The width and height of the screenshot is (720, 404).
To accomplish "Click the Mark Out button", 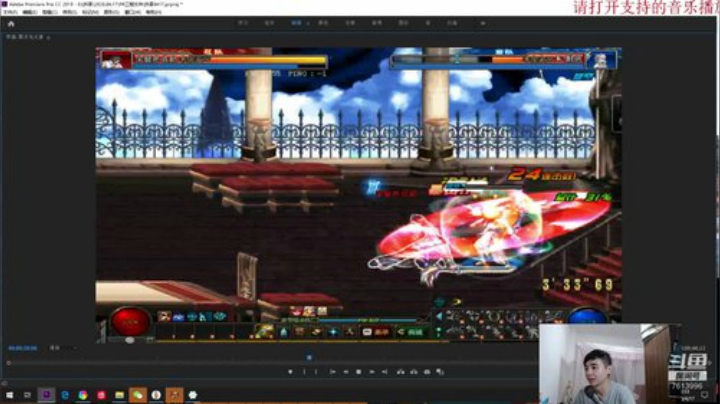I will tap(316, 372).
